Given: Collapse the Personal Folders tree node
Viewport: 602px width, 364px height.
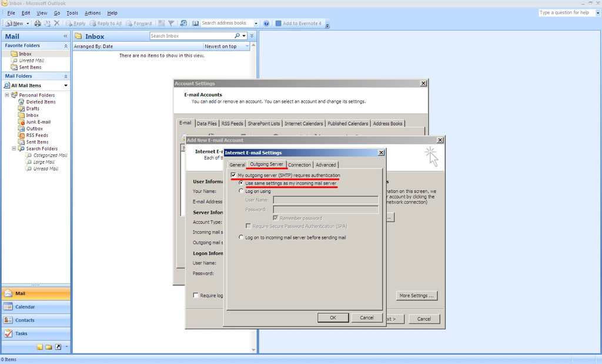Looking at the screenshot, I should pyautogui.click(x=6, y=95).
